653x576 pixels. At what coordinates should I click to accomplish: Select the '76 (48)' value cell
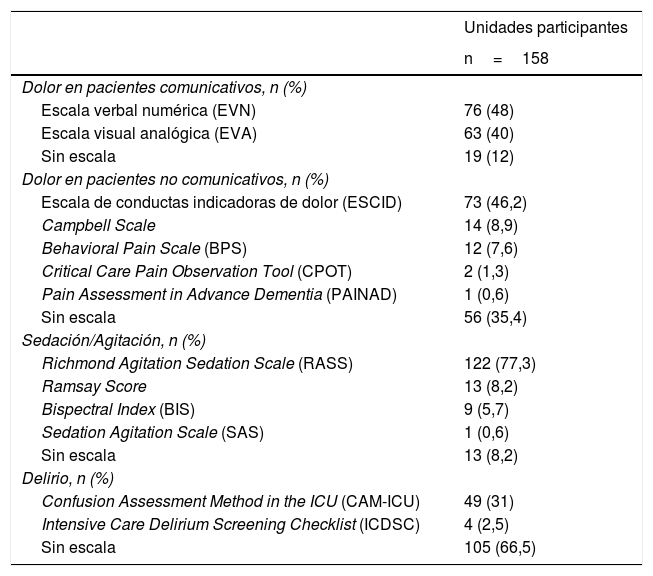[x=489, y=110]
